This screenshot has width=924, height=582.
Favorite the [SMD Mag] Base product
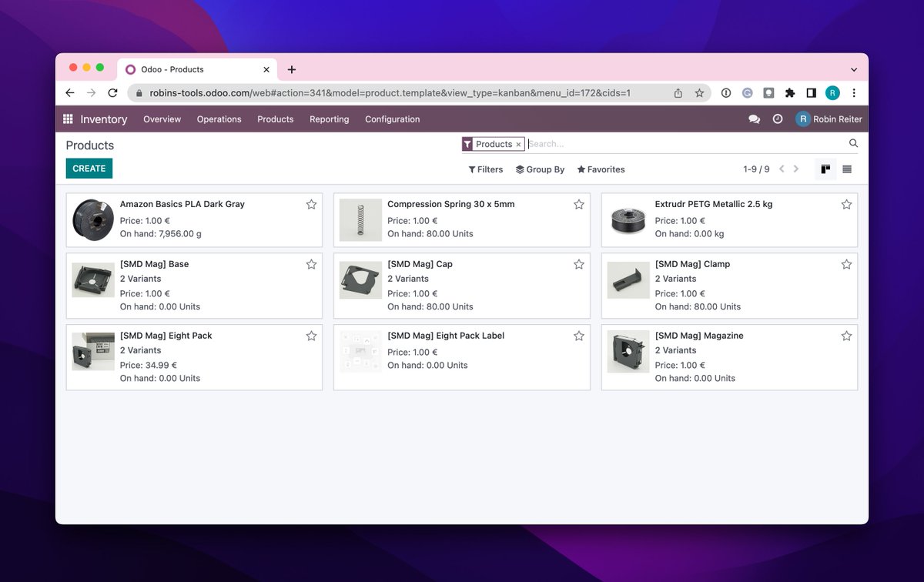click(311, 264)
